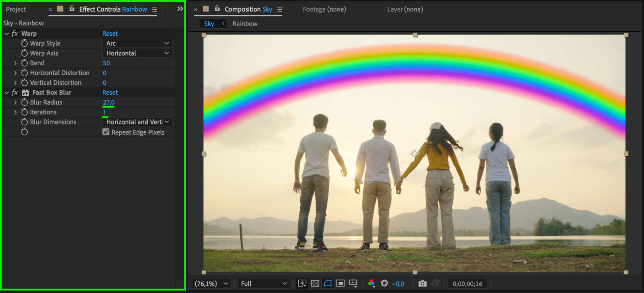This screenshot has width=644, height=293.
Task: Click the Bend stopwatch icon
Action: click(x=24, y=63)
